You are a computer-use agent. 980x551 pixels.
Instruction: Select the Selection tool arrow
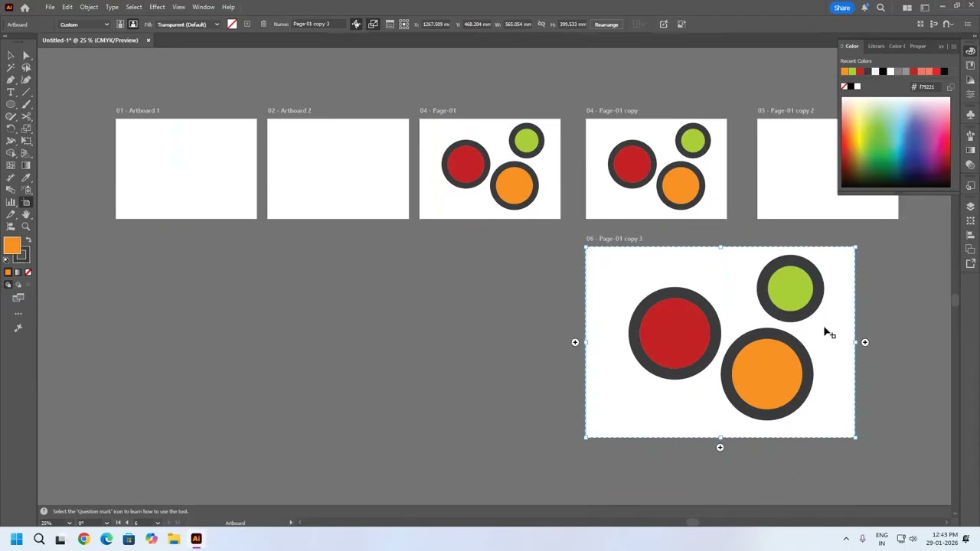(x=11, y=55)
